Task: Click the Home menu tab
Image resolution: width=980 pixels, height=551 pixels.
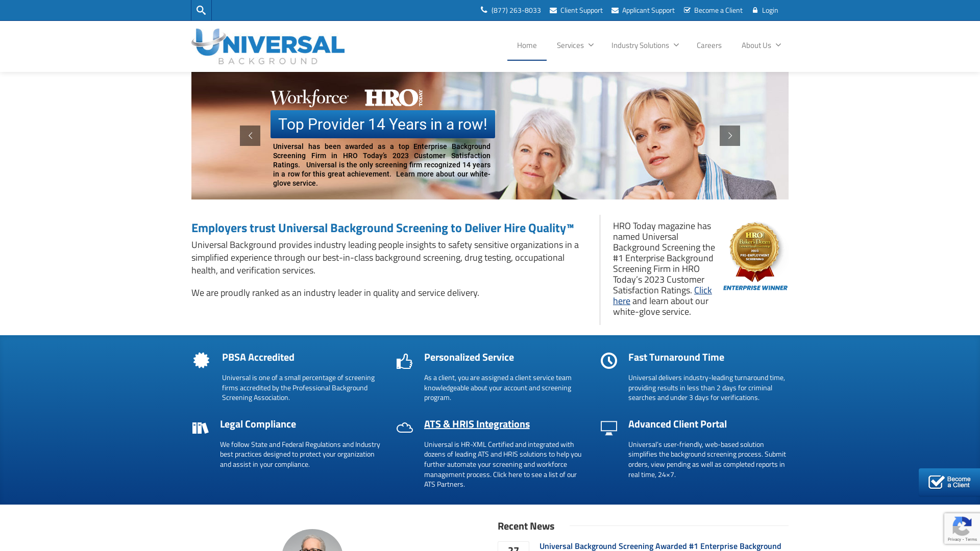Action: (x=527, y=45)
